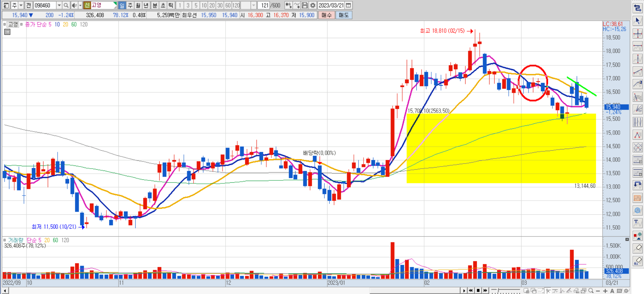
Task: Open the 주 type dropdown arrow
Action: tap(21, 5)
